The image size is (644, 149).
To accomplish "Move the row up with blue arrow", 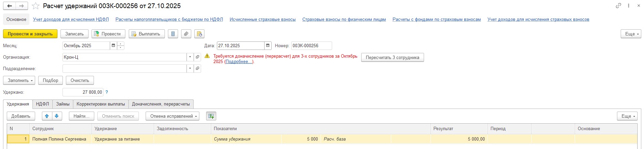I will click(x=47, y=116).
